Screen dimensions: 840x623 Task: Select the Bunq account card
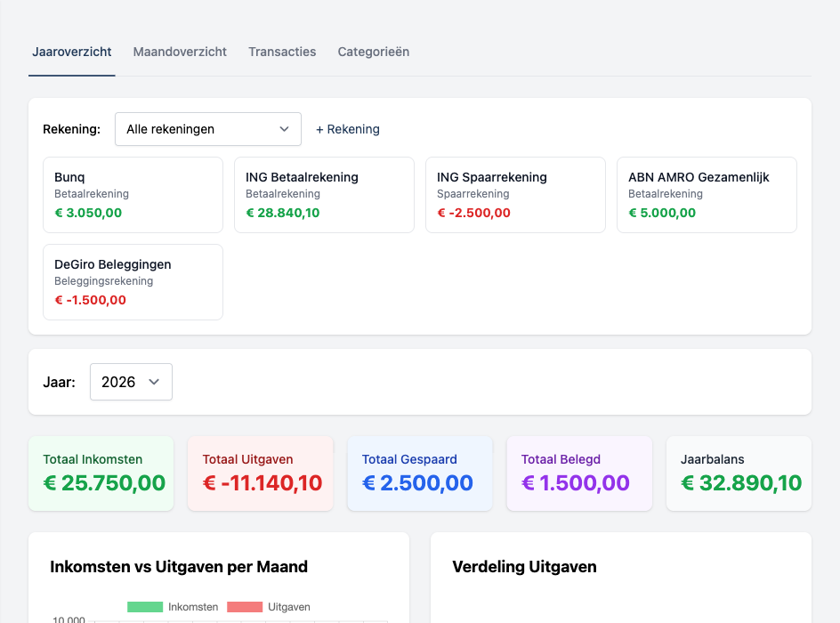[x=133, y=195]
